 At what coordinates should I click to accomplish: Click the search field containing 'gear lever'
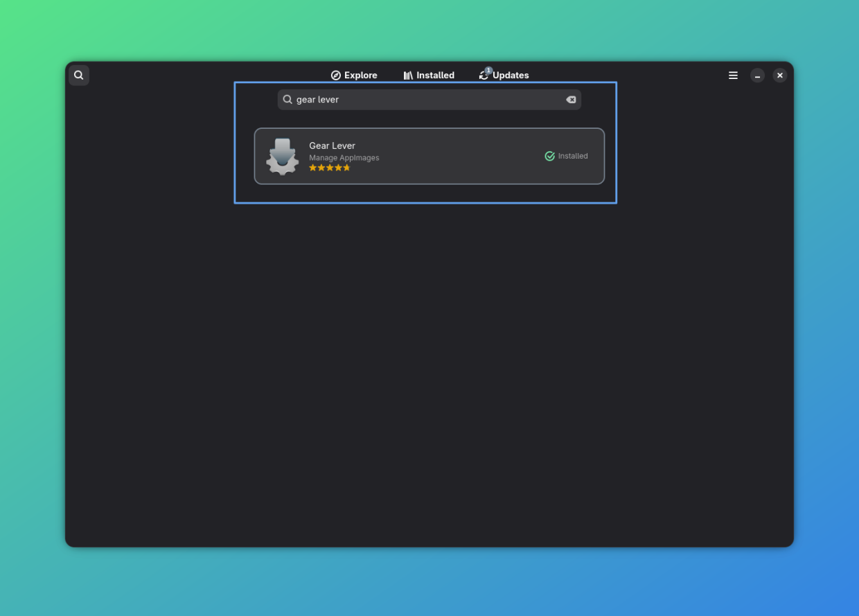point(429,100)
